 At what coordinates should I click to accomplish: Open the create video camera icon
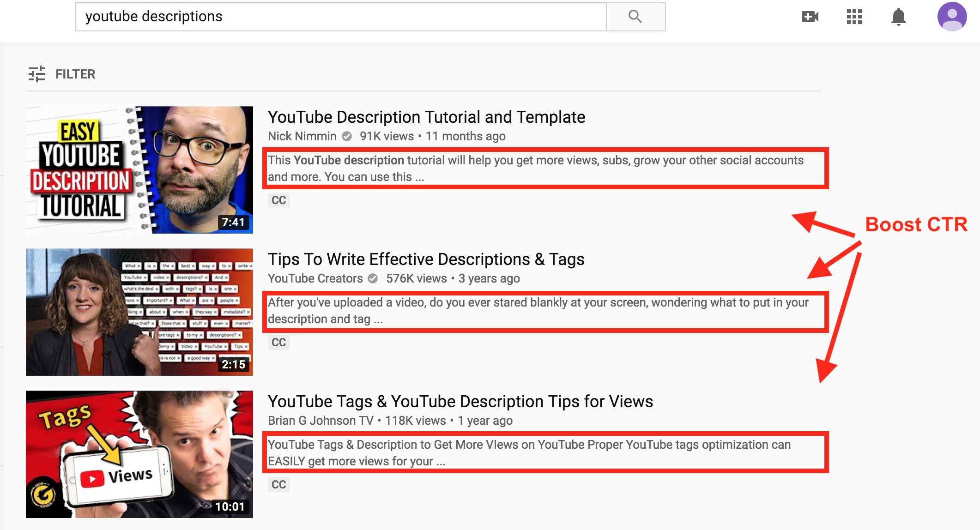pos(810,17)
